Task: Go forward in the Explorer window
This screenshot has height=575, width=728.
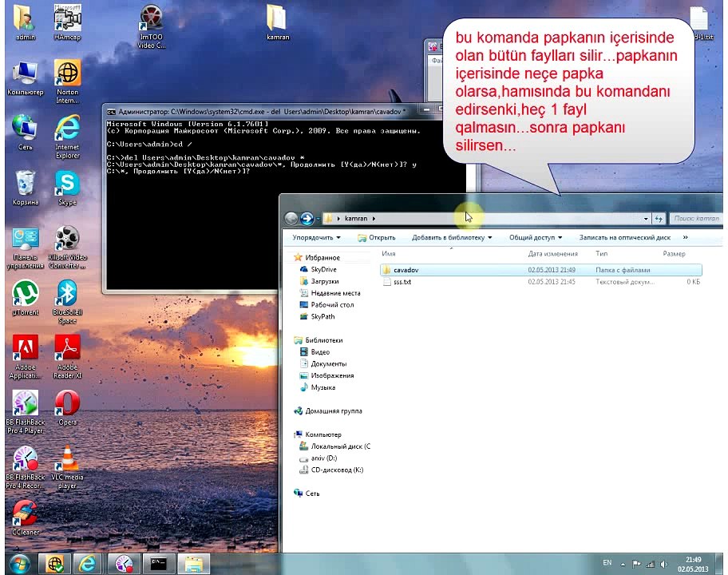Action: [307, 218]
